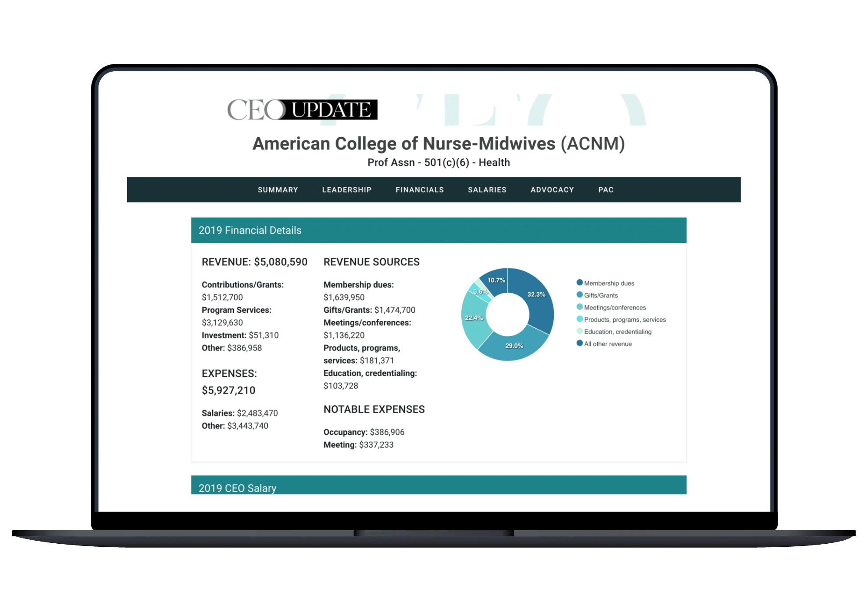Open the Advocacy tab

coord(552,190)
